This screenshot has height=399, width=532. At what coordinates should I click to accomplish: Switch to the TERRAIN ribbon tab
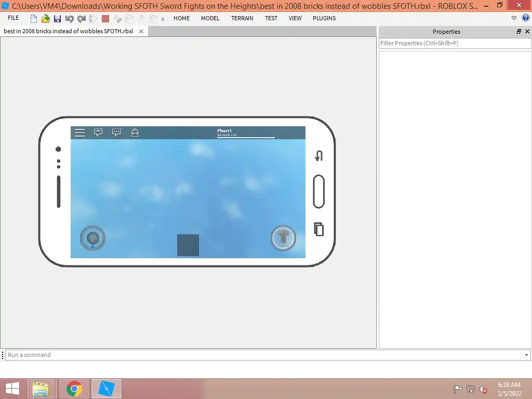click(x=242, y=18)
